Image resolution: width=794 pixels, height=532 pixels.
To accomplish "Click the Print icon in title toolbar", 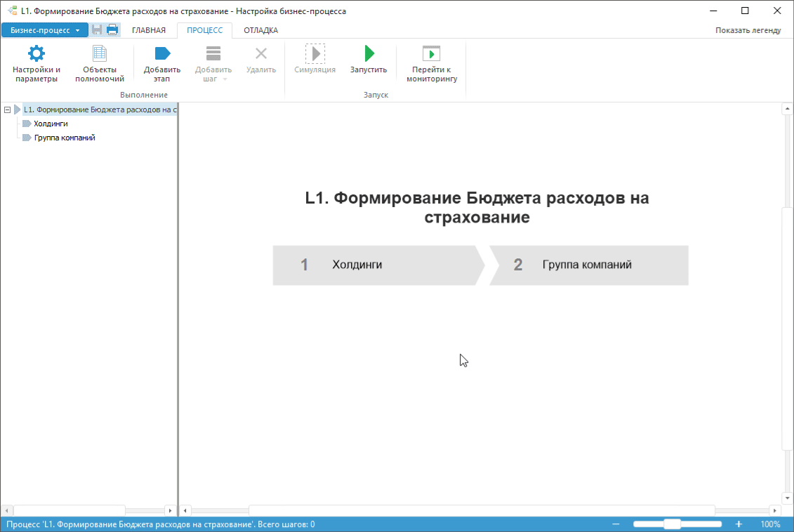I will [112, 30].
